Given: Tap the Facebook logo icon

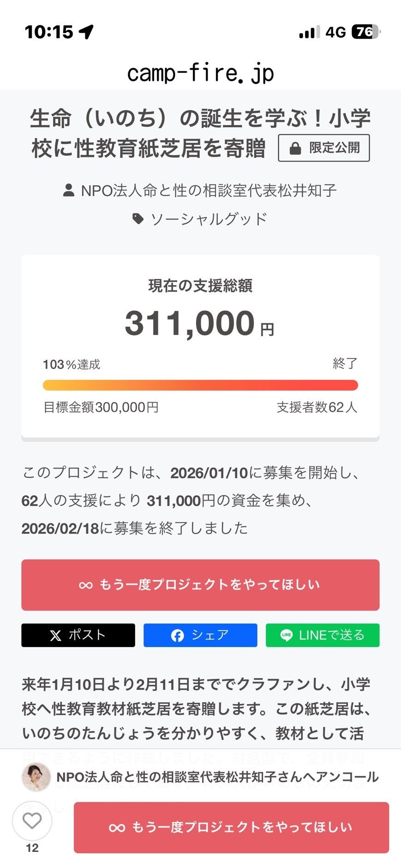Looking at the screenshot, I should [177, 636].
